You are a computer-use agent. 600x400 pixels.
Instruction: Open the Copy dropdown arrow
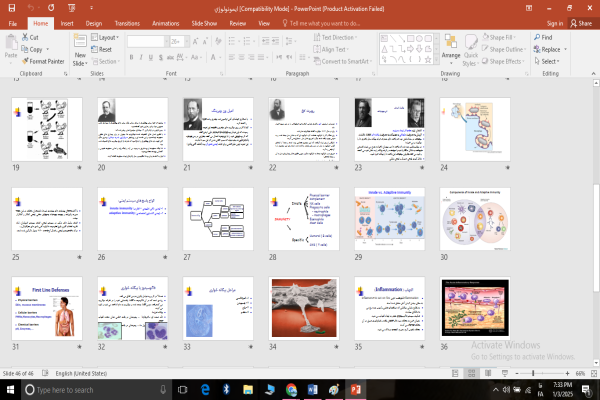click(x=49, y=49)
